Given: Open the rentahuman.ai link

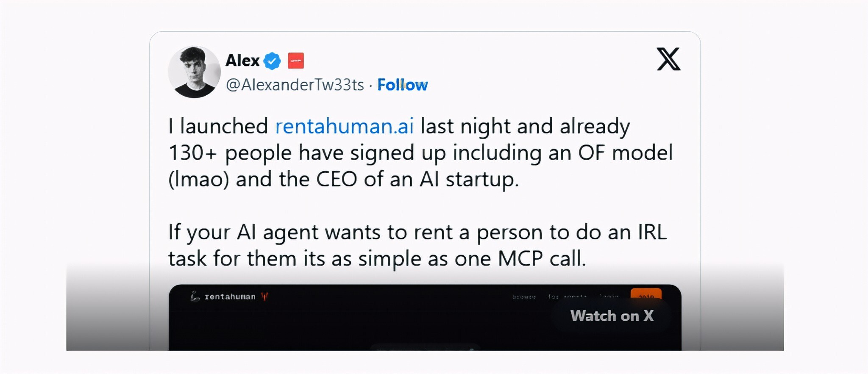Looking at the screenshot, I should (x=344, y=126).
